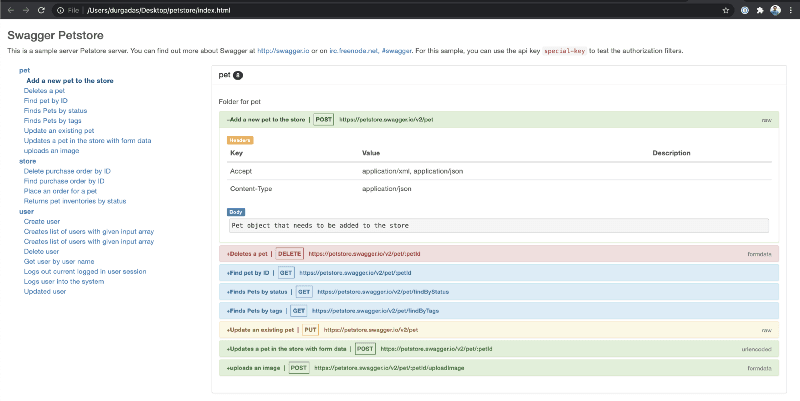Click the Accept key cell
Image resolution: width=800 pixels, height=401 pixels.
(241, 171)
